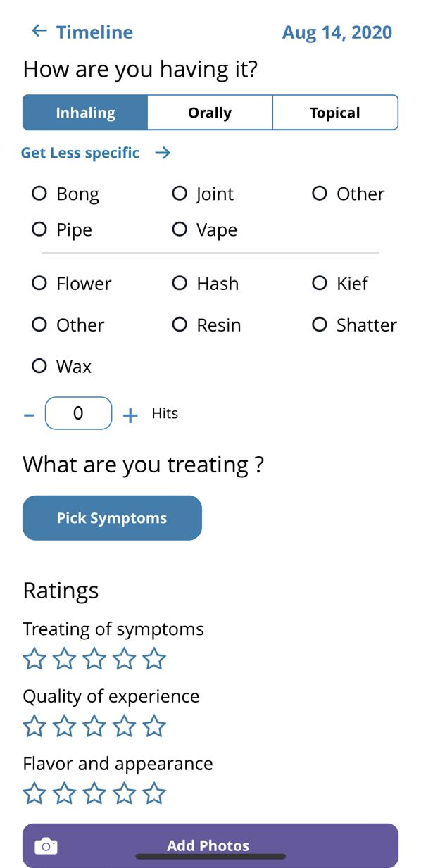Increase hits with the plus icon

click(130, 415)
